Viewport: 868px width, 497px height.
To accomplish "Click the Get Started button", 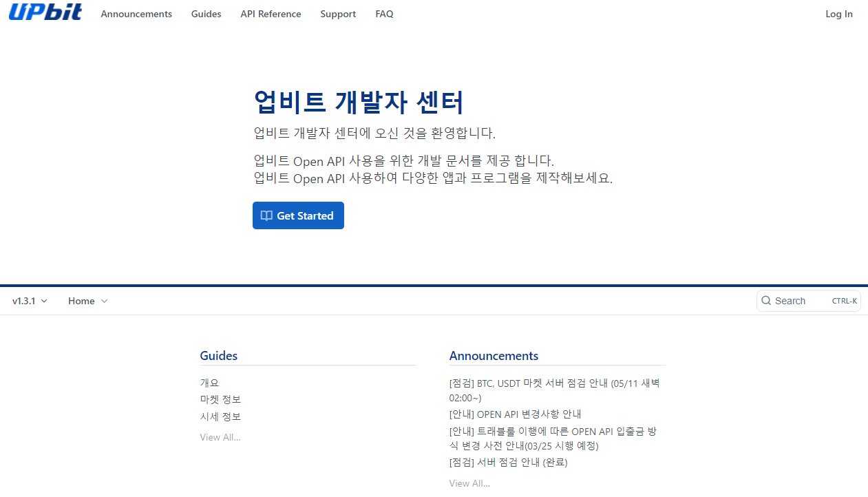I will coord(298,215).
